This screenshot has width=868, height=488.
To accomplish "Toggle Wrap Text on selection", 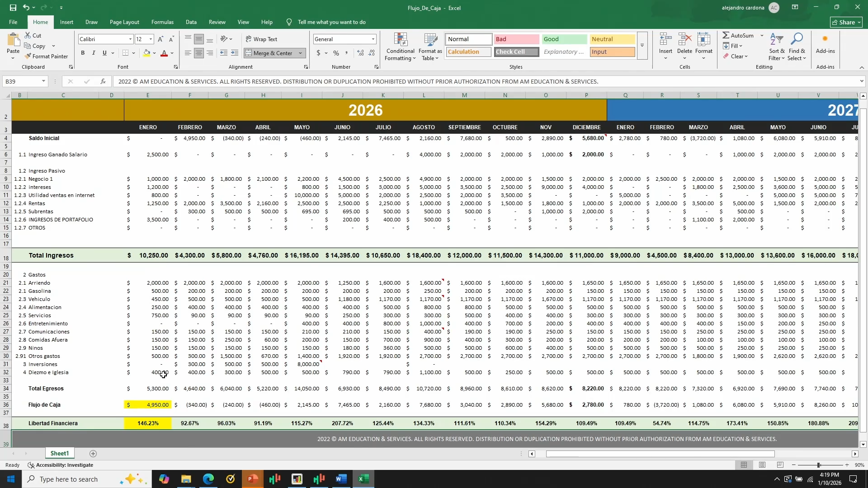I will tap(261, 39).
